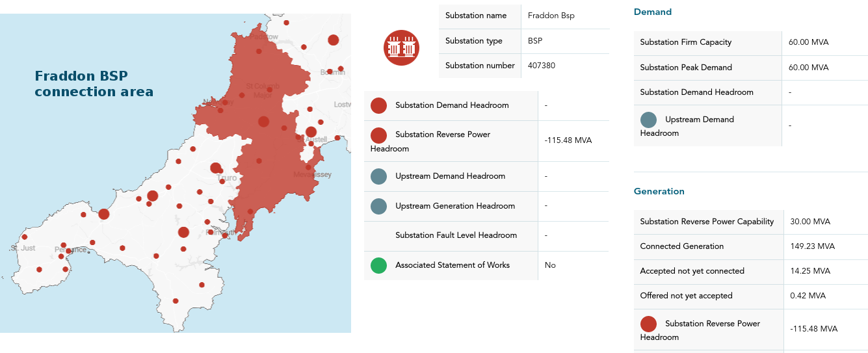This screenshot has height=353, width=868.
Task: Select the Demand section heading
Action: click(x=653, y=12)
